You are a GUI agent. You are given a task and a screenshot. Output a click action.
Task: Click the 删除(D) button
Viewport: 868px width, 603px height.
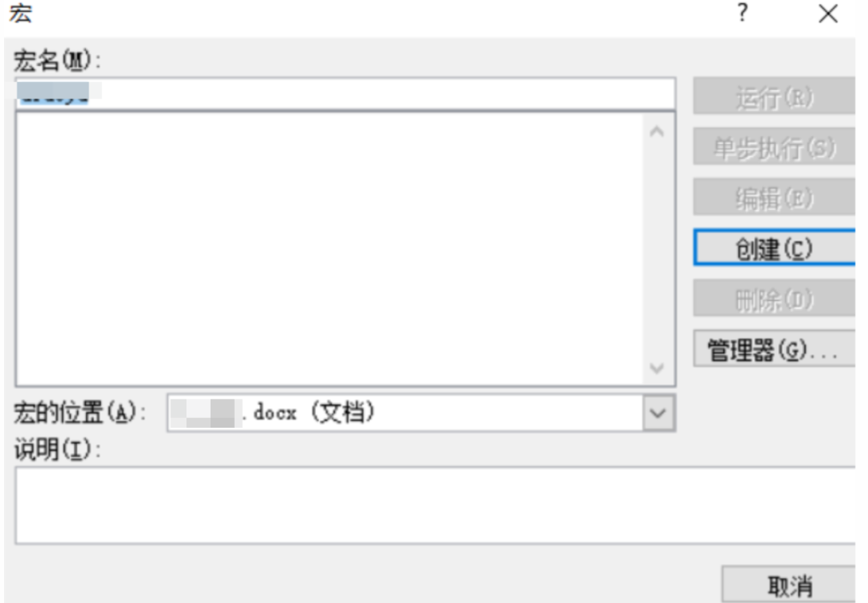[x=774, y=298]
